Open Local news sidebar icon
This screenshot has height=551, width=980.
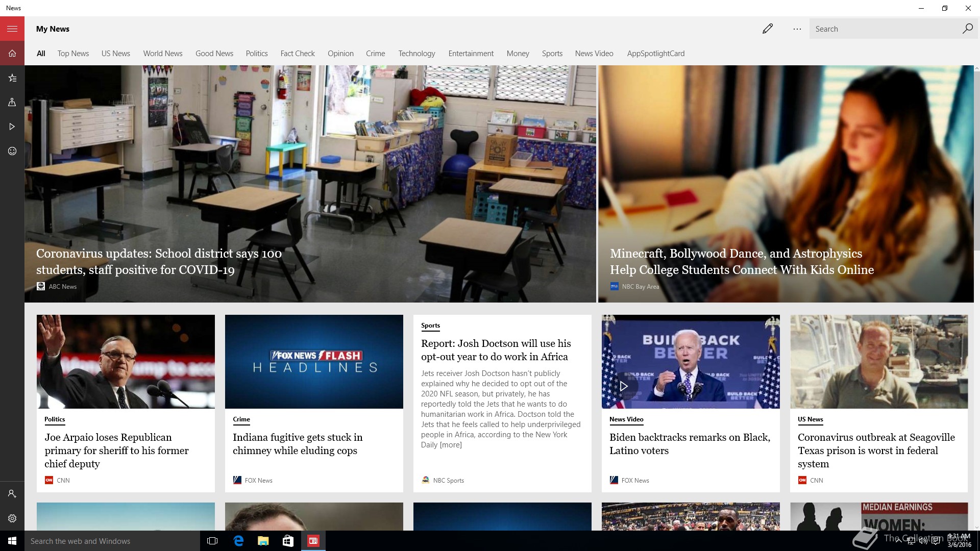pyautogui.click(x=12, y=102)
